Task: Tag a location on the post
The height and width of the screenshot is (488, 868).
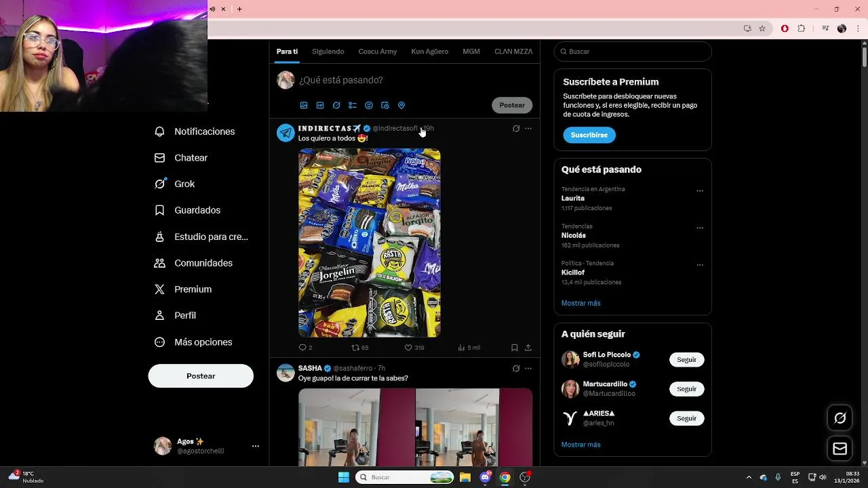Action: click(401, 105)
